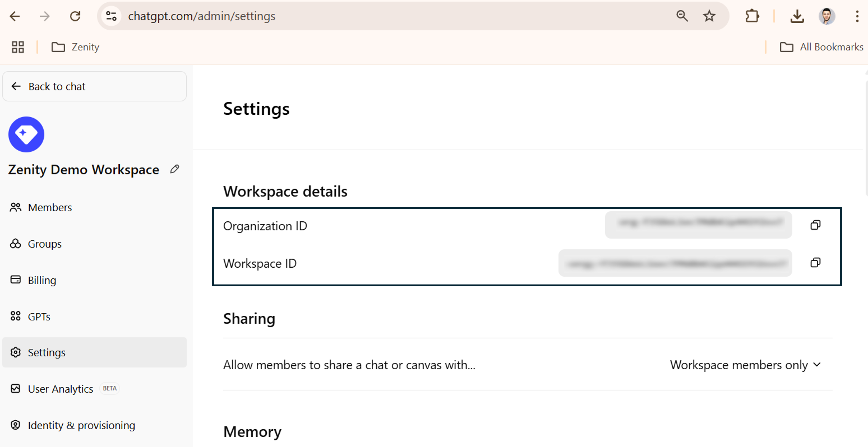Click the Zenity Demo Workspace logo

click(x=26, y=134)
